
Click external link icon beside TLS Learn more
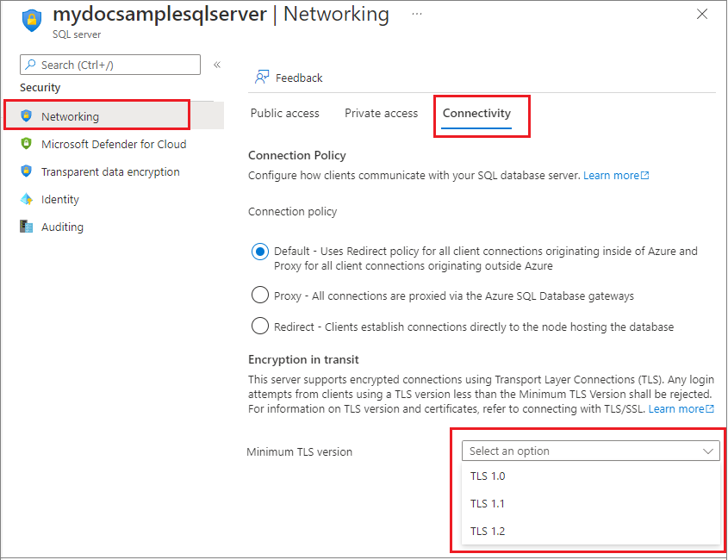(x=710, y=409)
